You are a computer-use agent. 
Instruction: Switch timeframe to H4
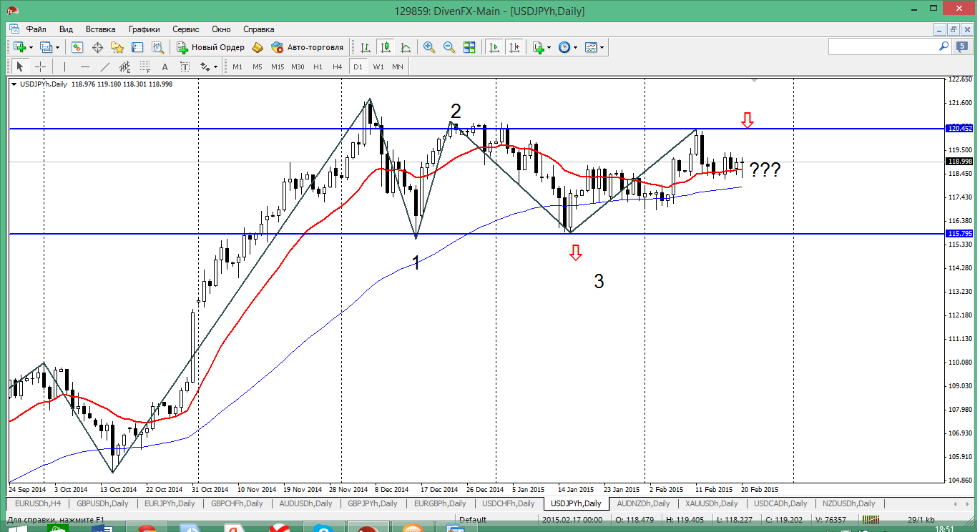(338, 66)
